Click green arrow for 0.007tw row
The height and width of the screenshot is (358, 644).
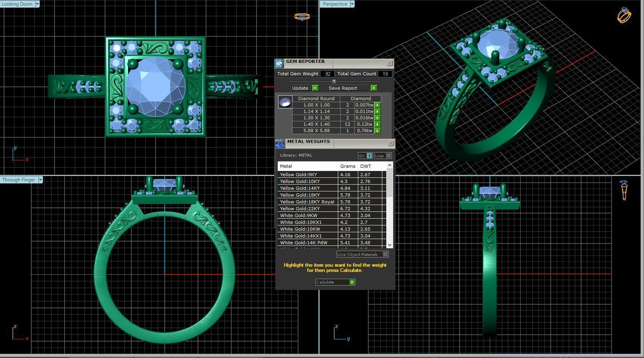[x=378, y=105]
